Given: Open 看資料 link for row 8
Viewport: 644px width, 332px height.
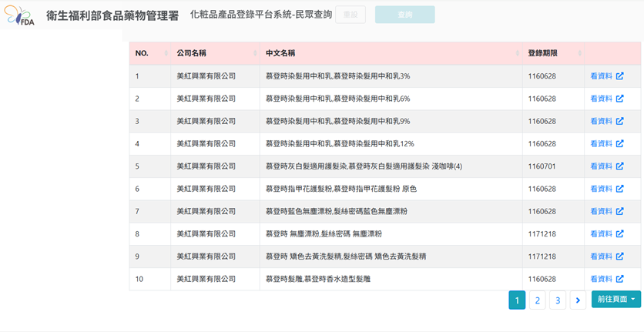Looking at the screenshot, I should 602,234.
